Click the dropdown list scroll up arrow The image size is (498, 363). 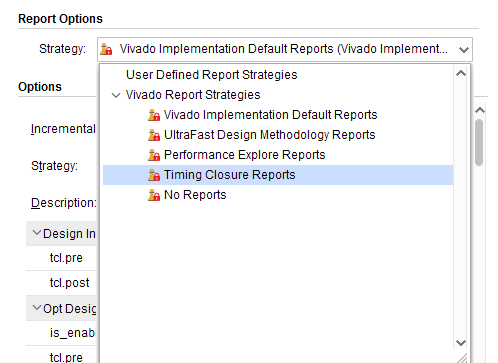(461, 73)
